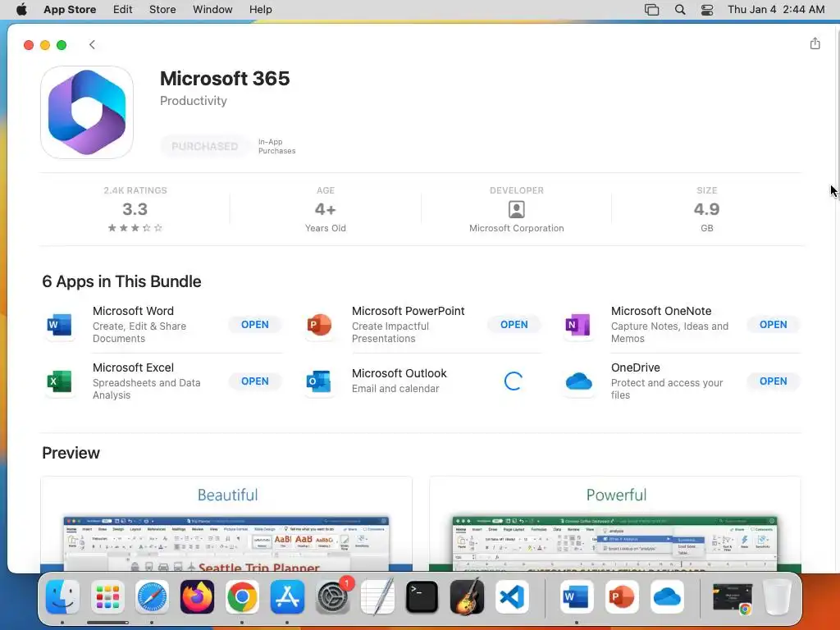Open OneDrive with OPEN button
Screen dimensions: 840x630
[774, 381]
